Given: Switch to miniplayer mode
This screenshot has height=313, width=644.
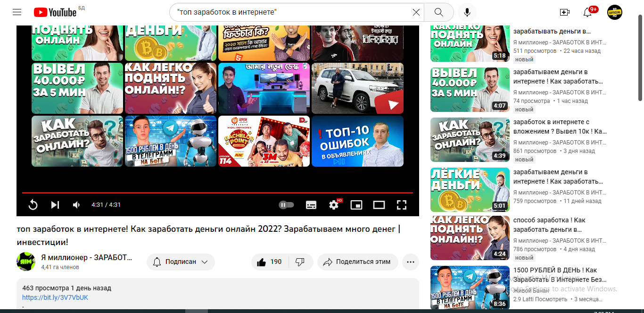Looking at the screenshot, I should tap(357, 205).
